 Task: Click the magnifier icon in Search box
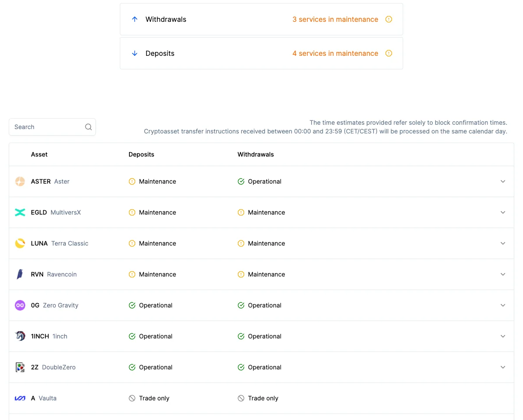pos(88,127)
